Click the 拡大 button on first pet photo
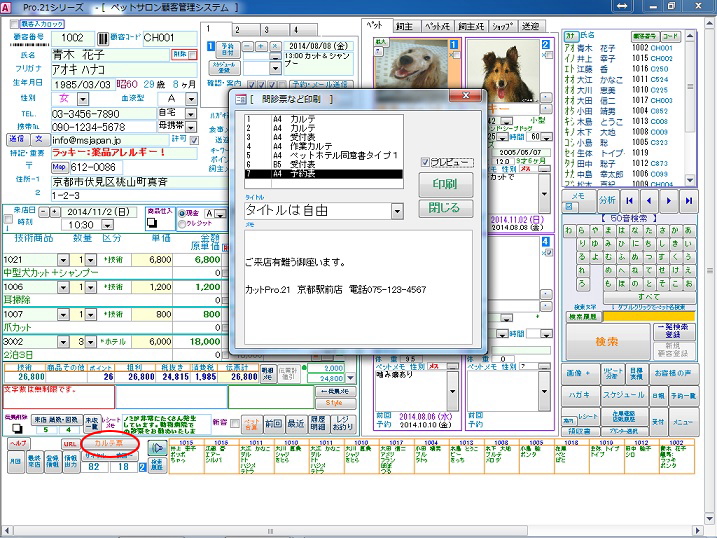 [x=380, y=42]
